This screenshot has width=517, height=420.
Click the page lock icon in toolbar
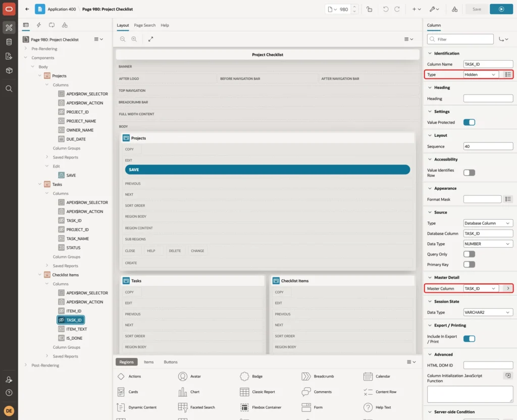click(x=369, y=9)
